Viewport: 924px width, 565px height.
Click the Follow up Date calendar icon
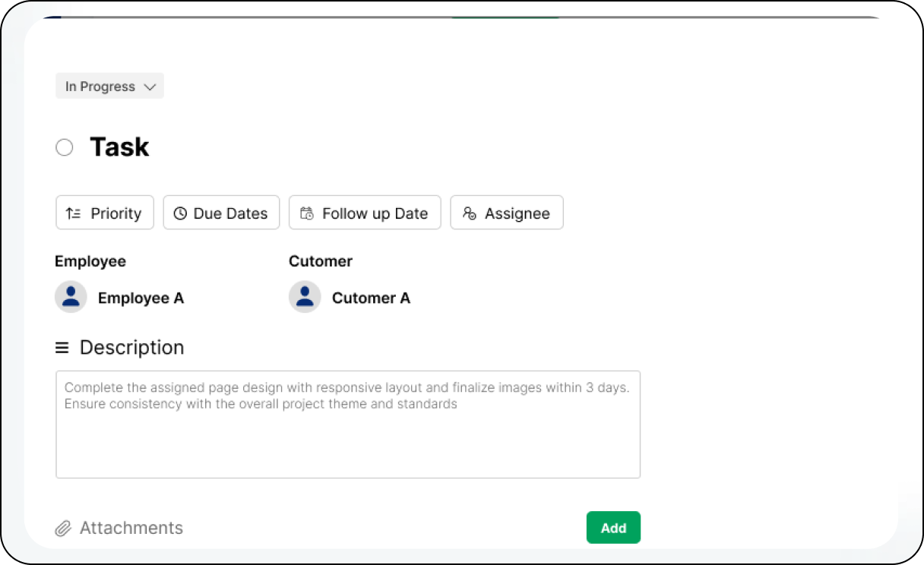(306, 213)
